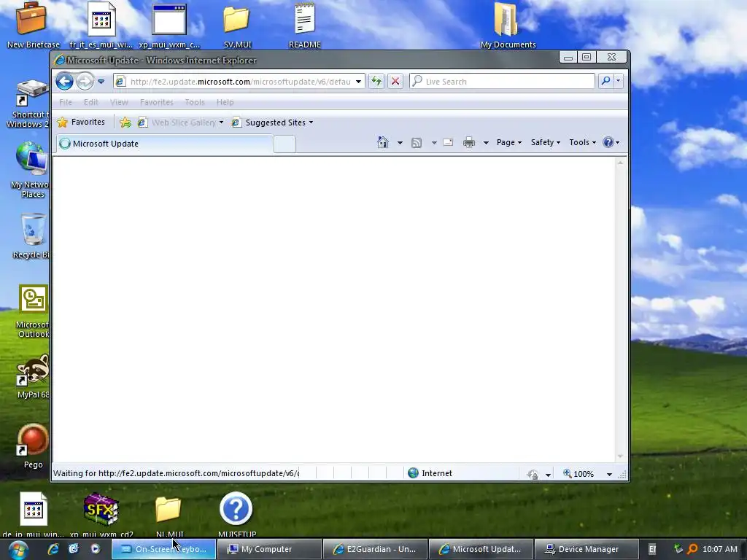747x560 pixels.
Task: Launch Internet Explorer from Quick Launch
Action: click(x=53, y=549)
